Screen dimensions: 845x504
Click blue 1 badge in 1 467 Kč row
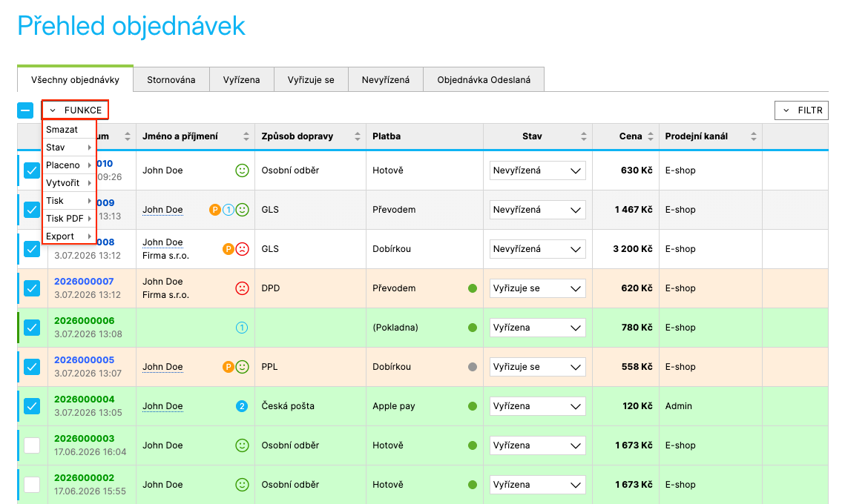pyautogui.click(x=228, y=210)
